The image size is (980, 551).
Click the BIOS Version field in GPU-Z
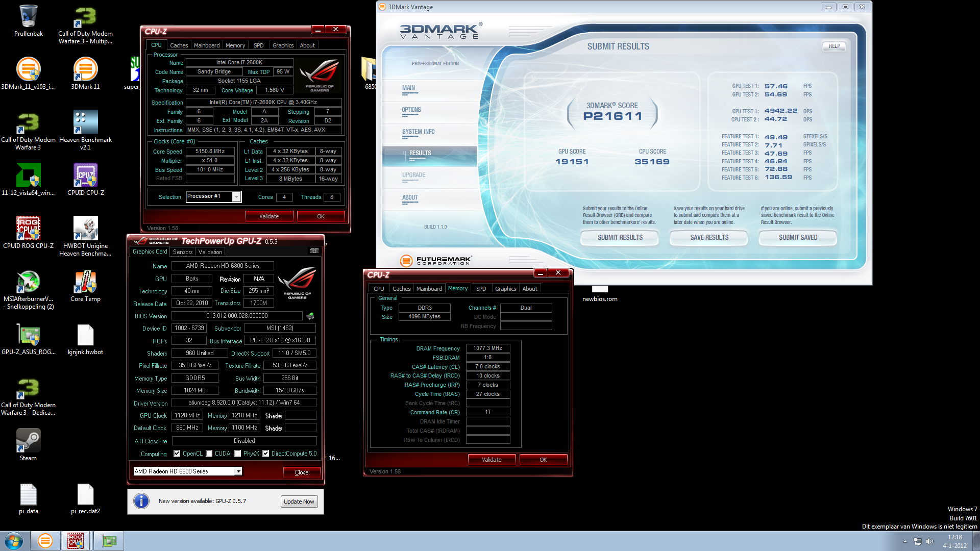pyautogui.click(x=237, y=316)
